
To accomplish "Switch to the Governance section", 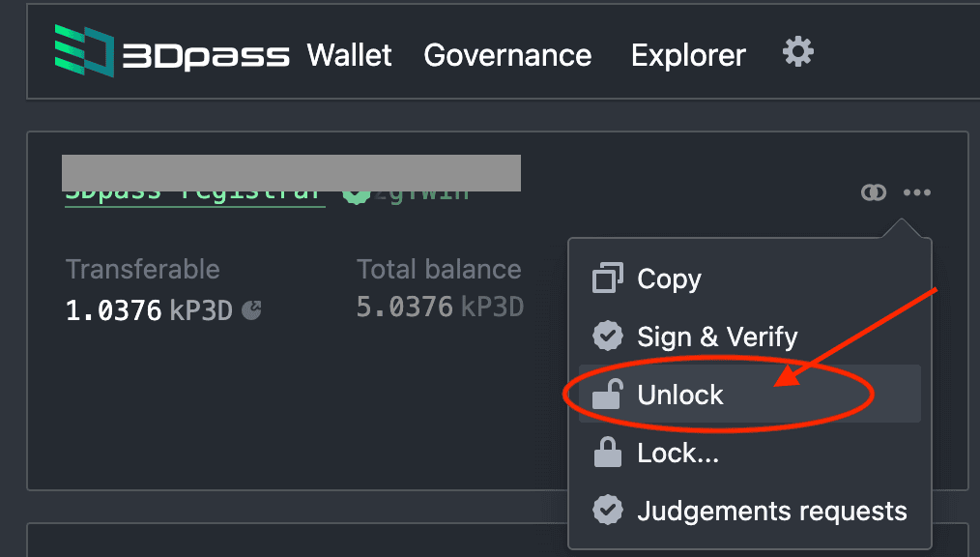I will pyautogui.click(x=507, y=55).
